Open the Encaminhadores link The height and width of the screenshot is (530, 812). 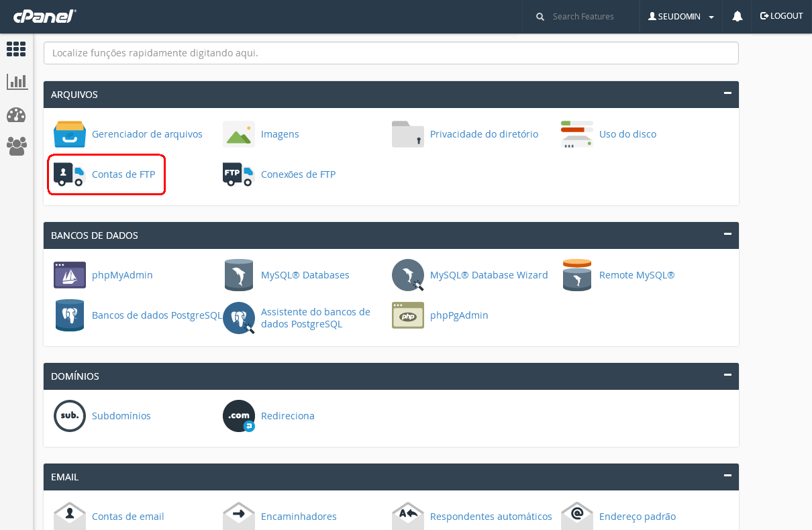click(299, 517)
